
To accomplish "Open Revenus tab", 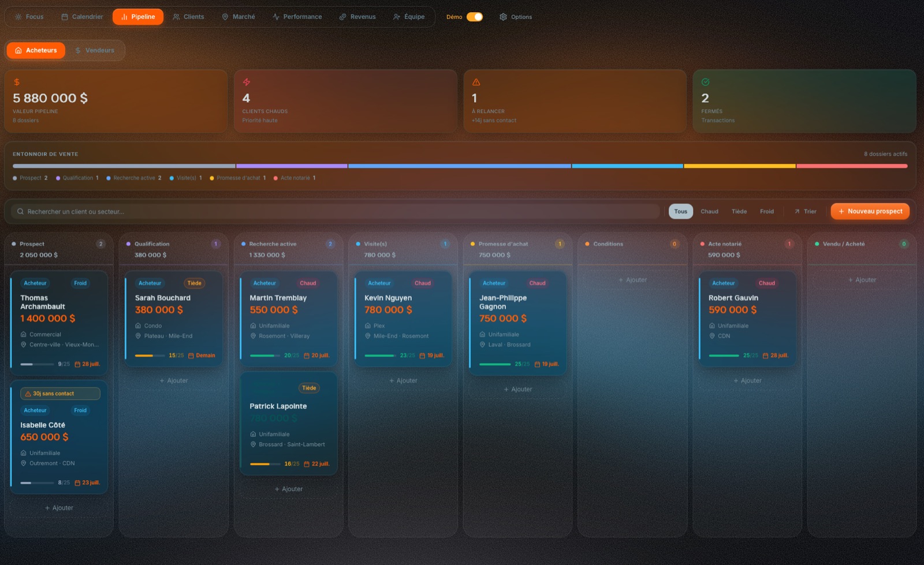I will point(357,17).
